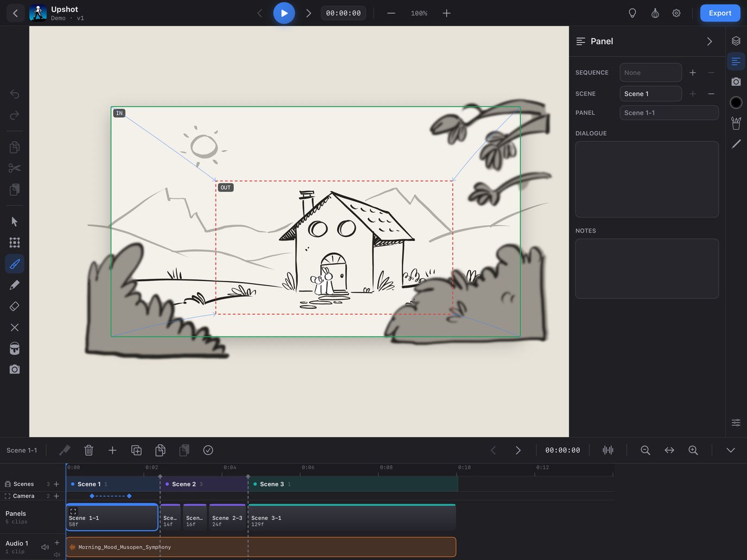
Task: Select the Pencil tool in left toolbar
Action: [15, 285]
